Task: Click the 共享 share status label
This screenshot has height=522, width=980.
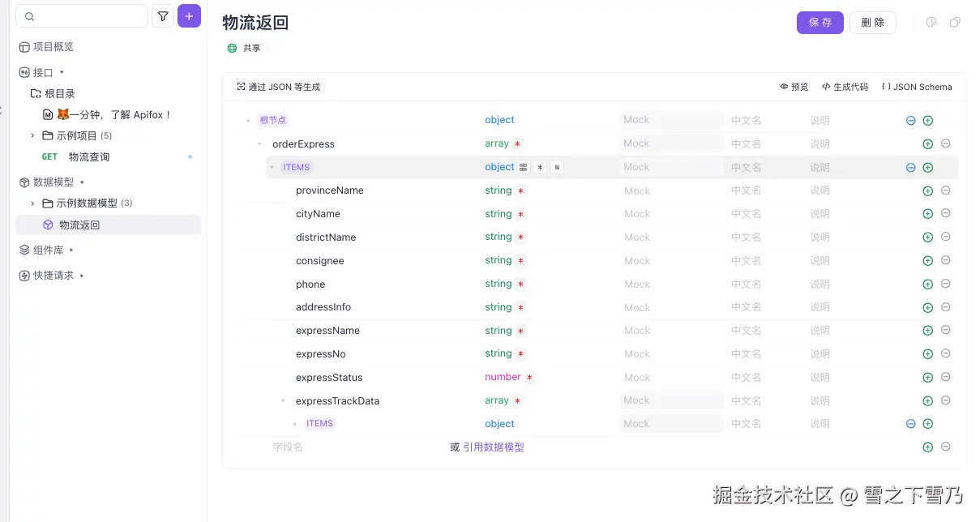Action: coord(244,48)
